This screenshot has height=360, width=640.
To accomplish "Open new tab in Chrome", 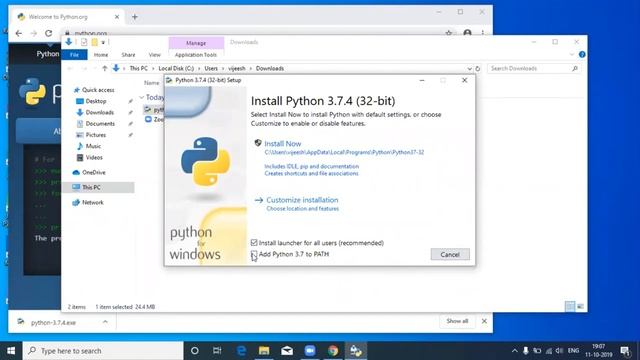I will (x=135, y=17).
